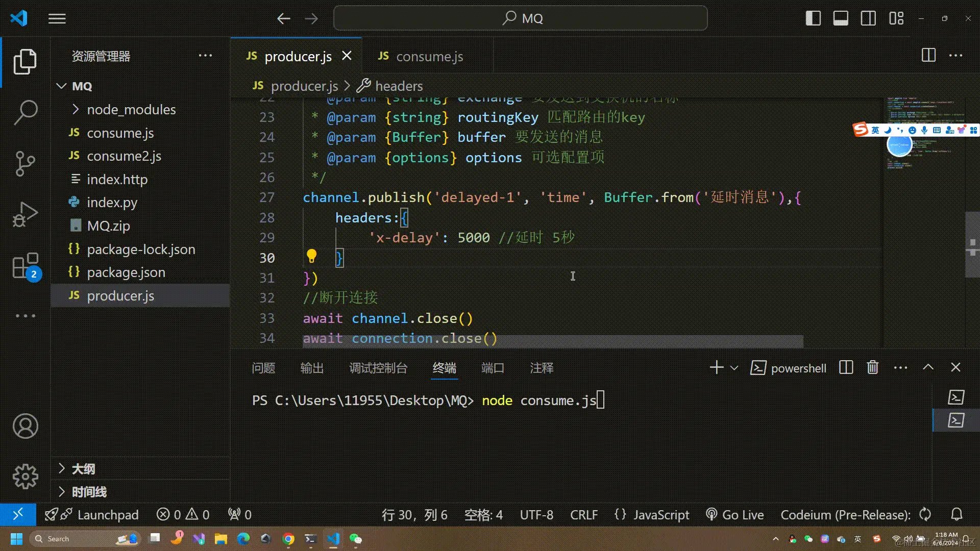Change CRLF end of line sequence

point(584,515)
